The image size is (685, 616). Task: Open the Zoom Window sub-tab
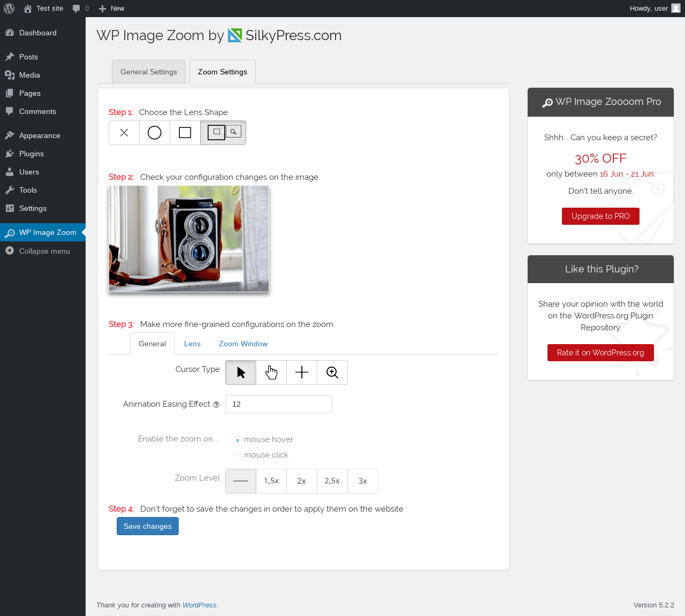click(x=243, y=344)
